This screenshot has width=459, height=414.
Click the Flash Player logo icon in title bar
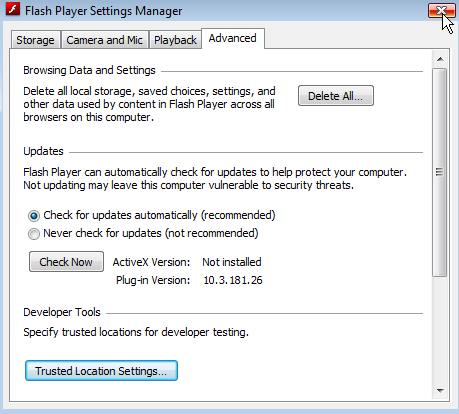[x=13, y=9]
